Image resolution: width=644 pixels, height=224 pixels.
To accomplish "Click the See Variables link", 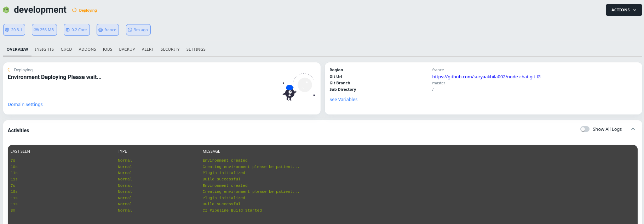I will [343, 100].
